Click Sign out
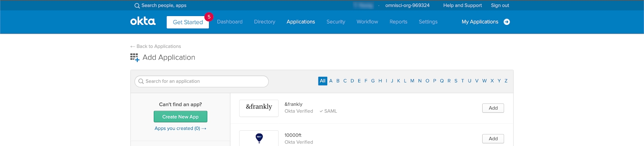 500,5
